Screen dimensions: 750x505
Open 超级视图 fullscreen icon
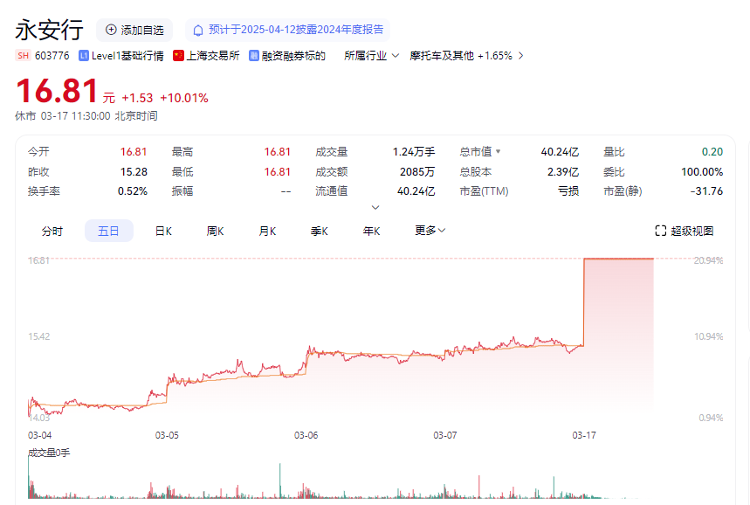[x=660, y=231]
